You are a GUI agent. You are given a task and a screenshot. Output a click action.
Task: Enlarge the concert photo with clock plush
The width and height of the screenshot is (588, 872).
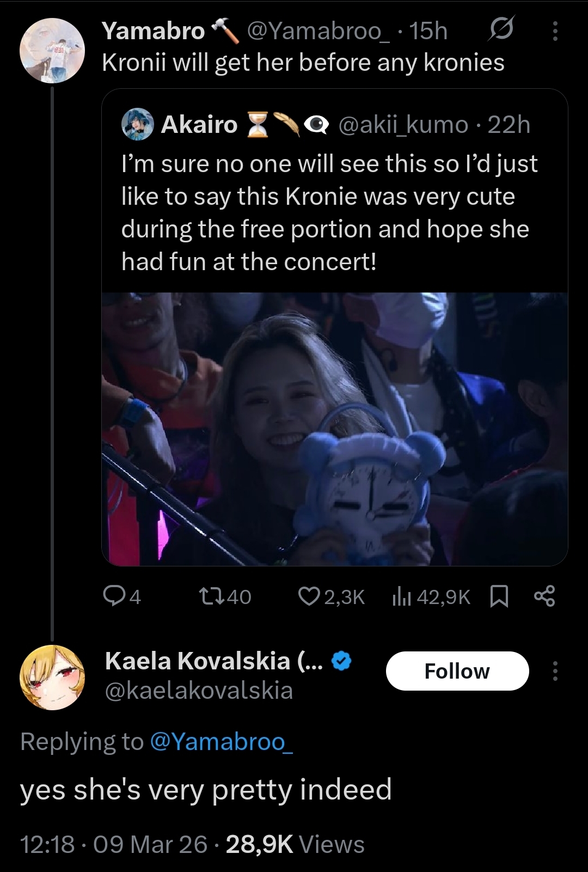[334, 429]
